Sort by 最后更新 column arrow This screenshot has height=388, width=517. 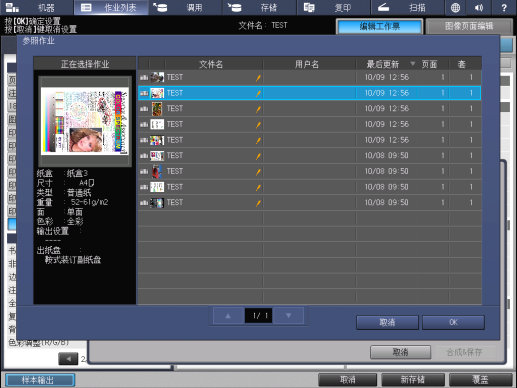click(412, 63)
